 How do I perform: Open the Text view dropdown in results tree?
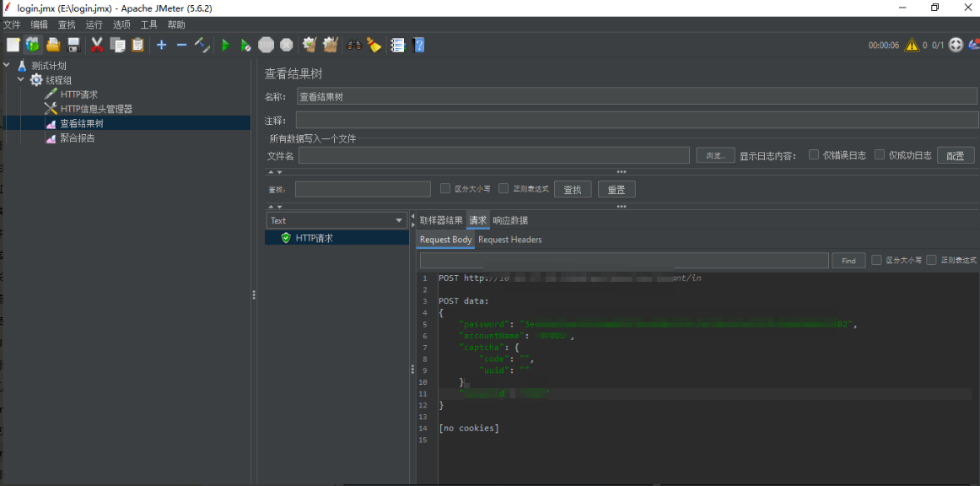[336, 220]
